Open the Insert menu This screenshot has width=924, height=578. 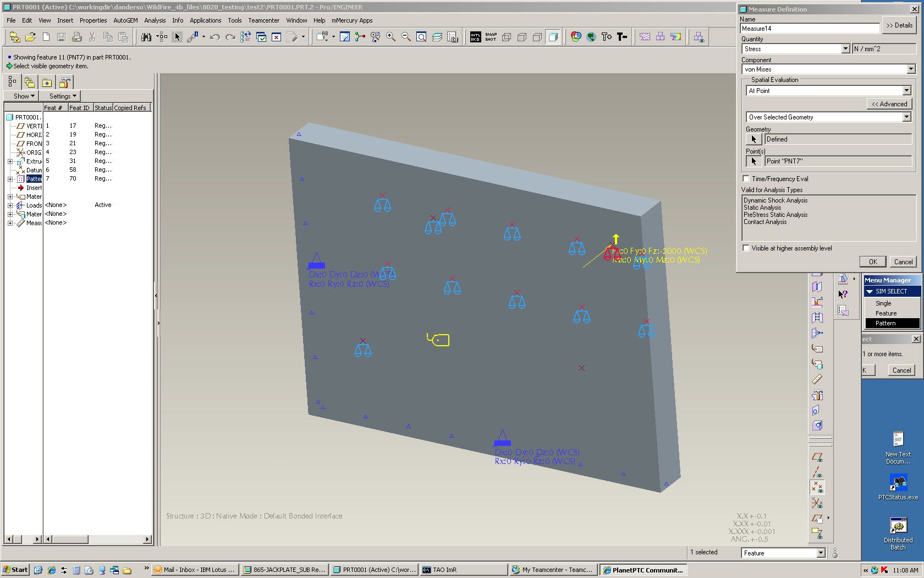(x=65, y=20)
